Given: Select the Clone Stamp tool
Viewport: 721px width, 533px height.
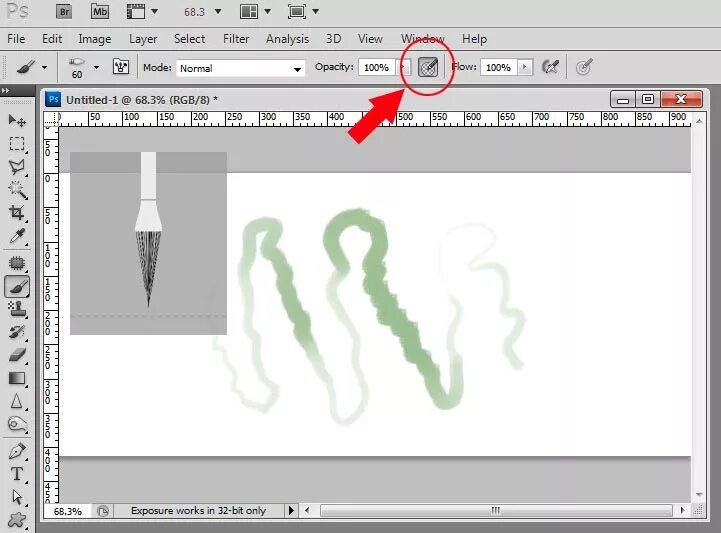Looking at the screenshot, I should point(17,309).
